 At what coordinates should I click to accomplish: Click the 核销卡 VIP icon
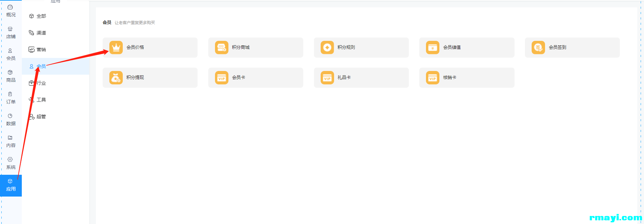433,78
